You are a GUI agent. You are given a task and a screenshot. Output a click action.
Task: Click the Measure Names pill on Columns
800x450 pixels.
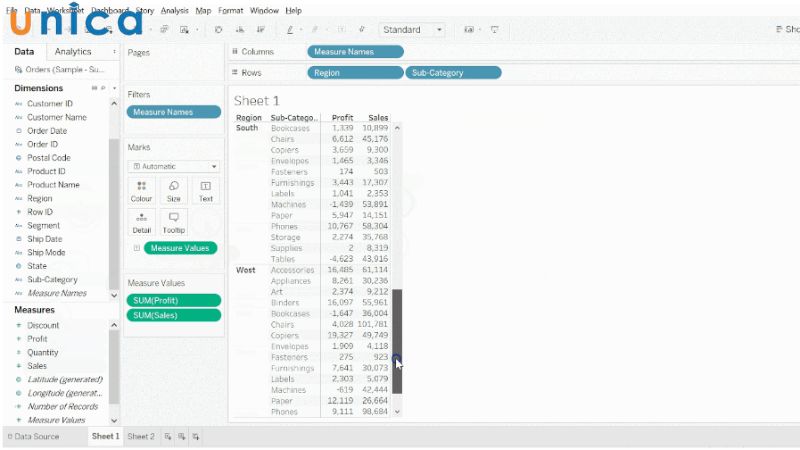tap(355, 52)
